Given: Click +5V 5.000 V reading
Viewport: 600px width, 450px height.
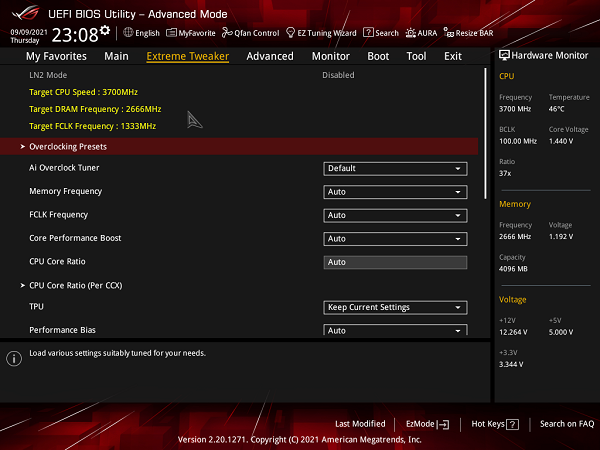Looking at the screenshot, I should pyautogui.click(x=561, y=332).
